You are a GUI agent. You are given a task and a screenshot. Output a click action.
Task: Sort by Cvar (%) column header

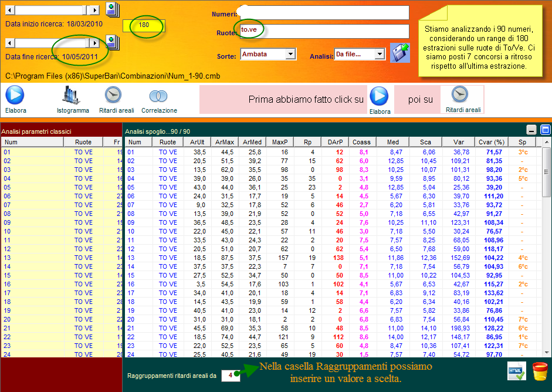click(492, 142)
